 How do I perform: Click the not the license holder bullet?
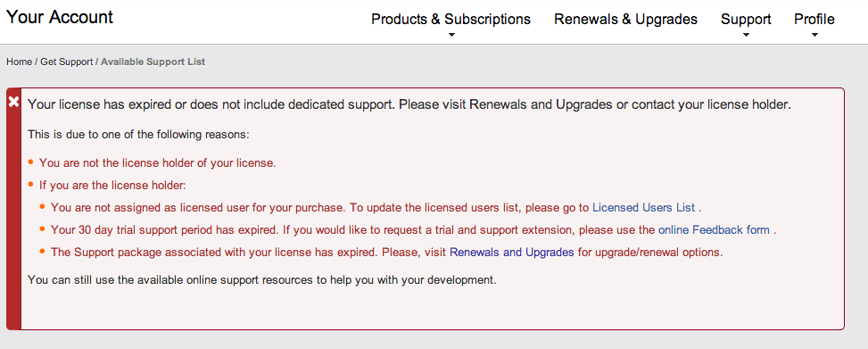pos(157,163)
